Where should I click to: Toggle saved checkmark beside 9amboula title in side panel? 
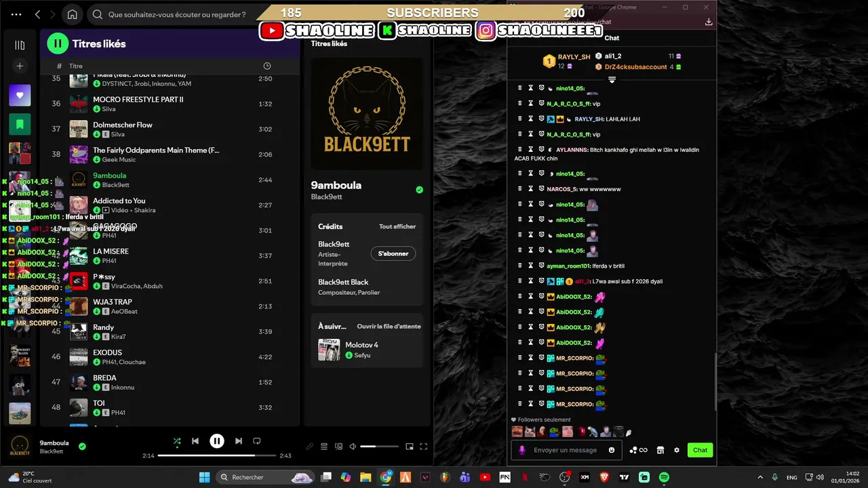(419, 190)
